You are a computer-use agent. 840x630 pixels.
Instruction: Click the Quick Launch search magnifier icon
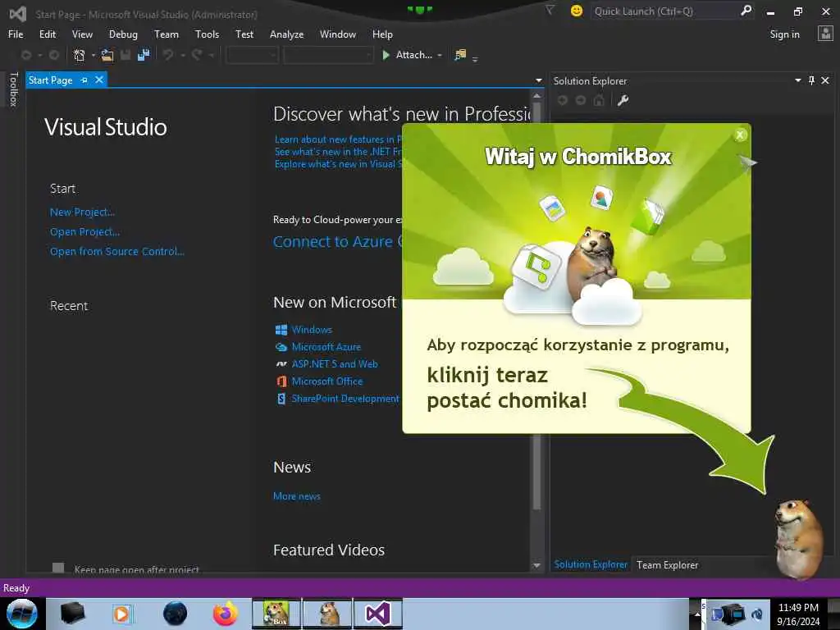(746, 10)
